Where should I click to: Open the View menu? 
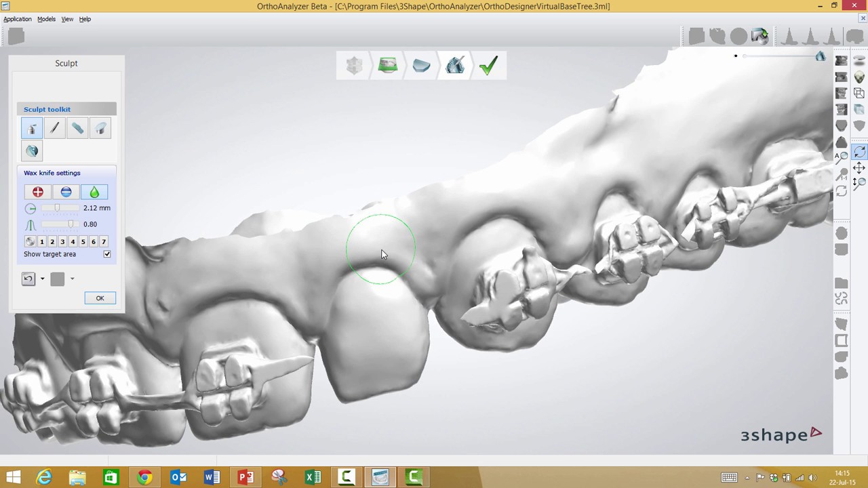(x=67, y=19)
